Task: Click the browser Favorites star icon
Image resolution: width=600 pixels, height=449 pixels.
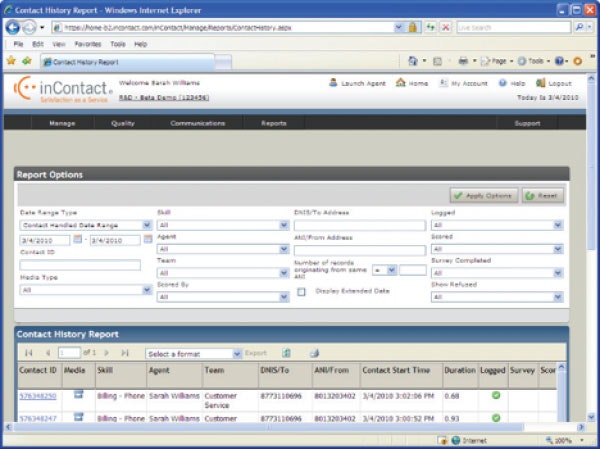Action: click(11, 61)
